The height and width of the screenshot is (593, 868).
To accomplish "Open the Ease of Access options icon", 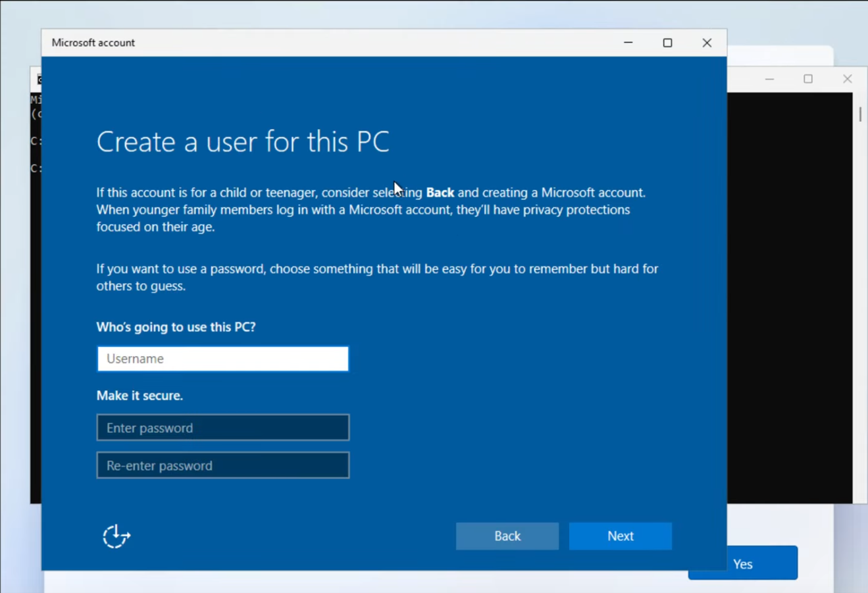I will tap(116, 536).
